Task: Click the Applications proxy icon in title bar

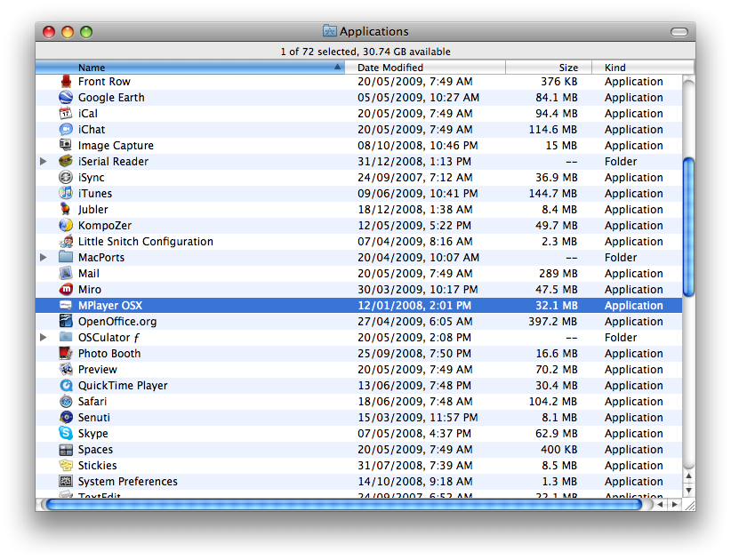Action: pyautogui.click(x=330, y=30)
